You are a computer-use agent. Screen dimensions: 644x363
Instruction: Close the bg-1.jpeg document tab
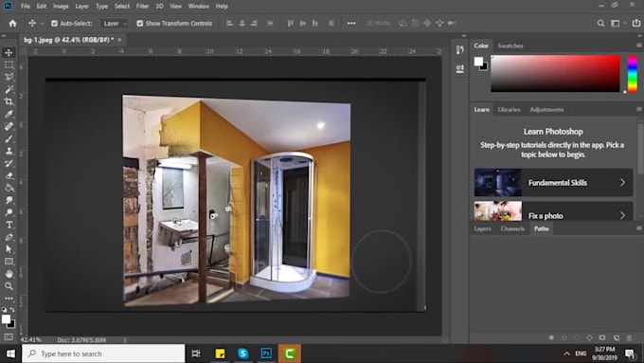[x=119, y=40]
